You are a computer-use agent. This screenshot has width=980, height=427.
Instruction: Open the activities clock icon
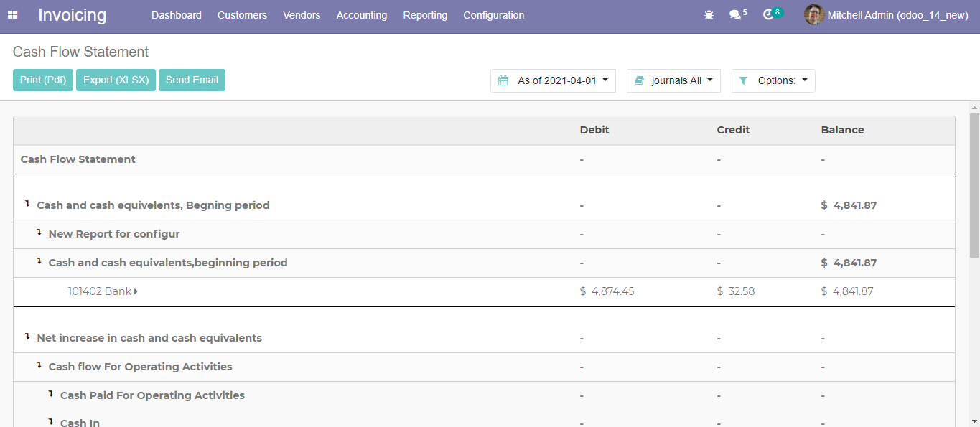(x=769, y=15)
